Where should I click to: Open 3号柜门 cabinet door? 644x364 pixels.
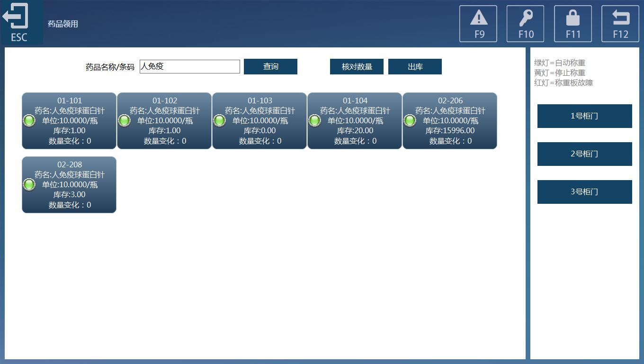coord(584,192)
